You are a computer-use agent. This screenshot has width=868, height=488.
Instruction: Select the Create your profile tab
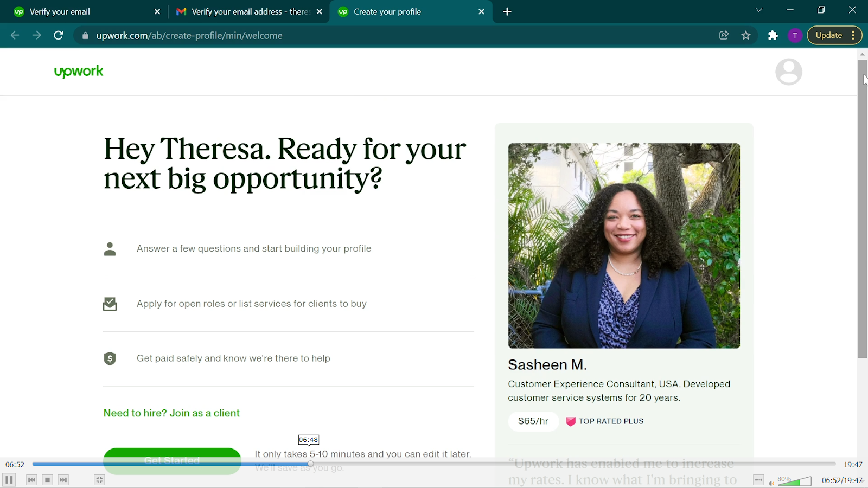point(411,12)
